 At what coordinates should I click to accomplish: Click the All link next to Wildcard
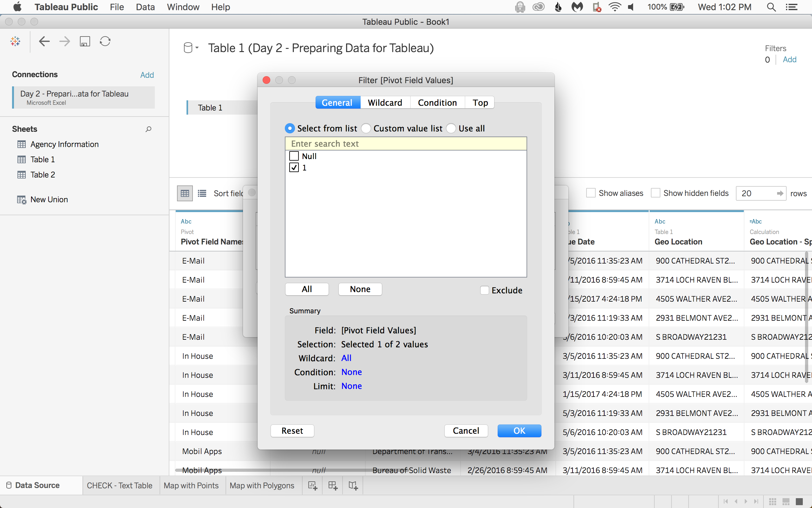tap(346, 358)
